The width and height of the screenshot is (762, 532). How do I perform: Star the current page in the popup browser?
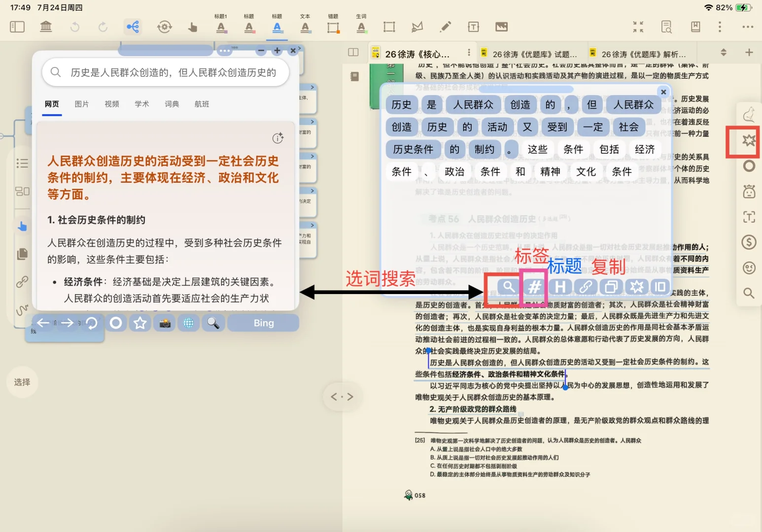[x=140, y=323]
